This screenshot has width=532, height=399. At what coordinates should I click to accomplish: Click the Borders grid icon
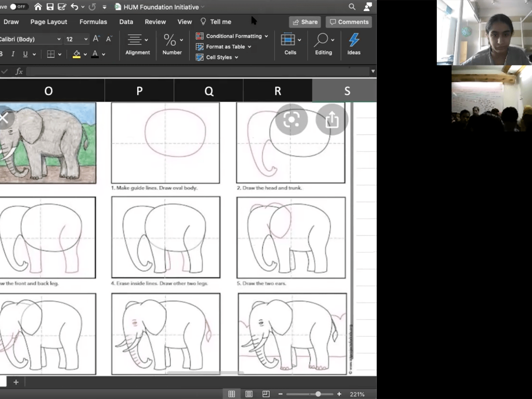coord(50,54)
